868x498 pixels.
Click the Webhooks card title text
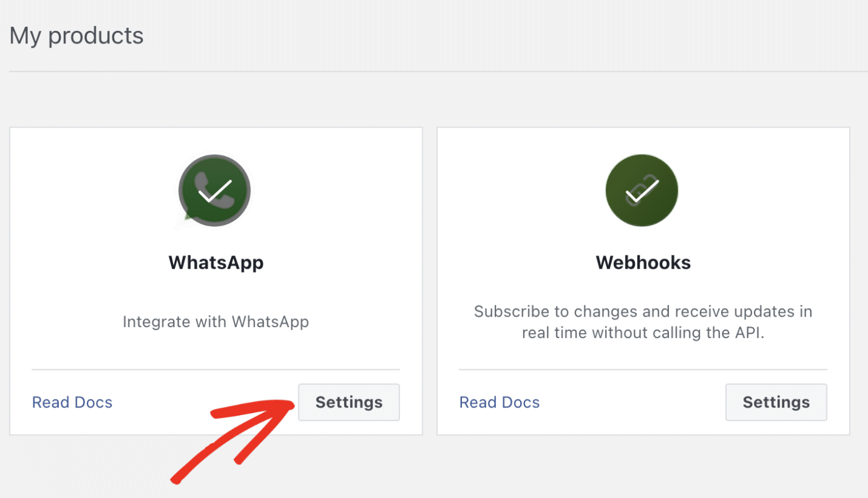643,262
